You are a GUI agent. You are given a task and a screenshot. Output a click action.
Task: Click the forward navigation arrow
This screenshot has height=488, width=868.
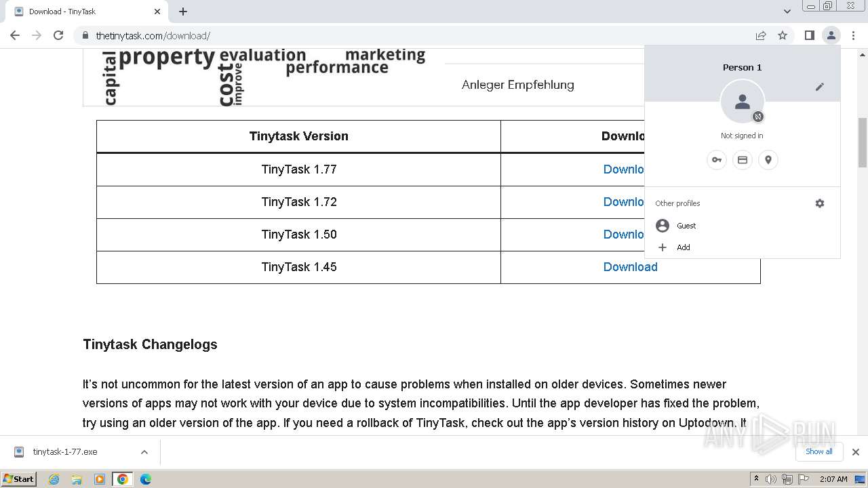(37, 35)
